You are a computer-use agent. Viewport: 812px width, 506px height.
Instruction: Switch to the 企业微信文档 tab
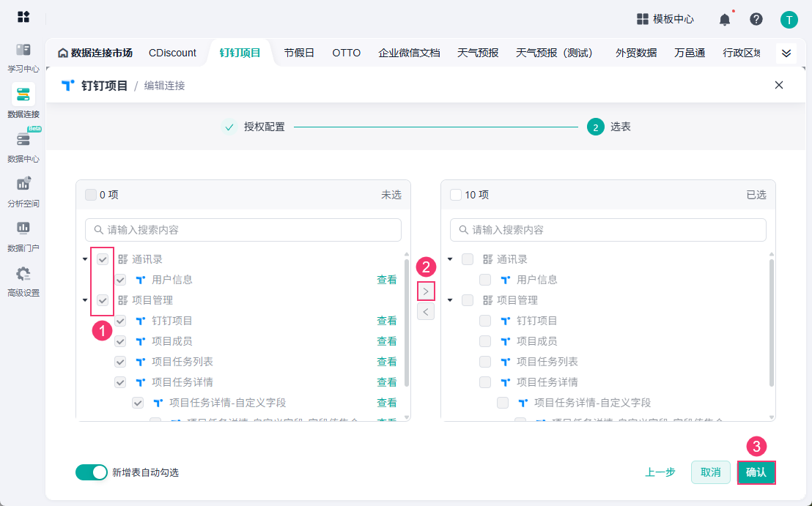pos(409,53)
